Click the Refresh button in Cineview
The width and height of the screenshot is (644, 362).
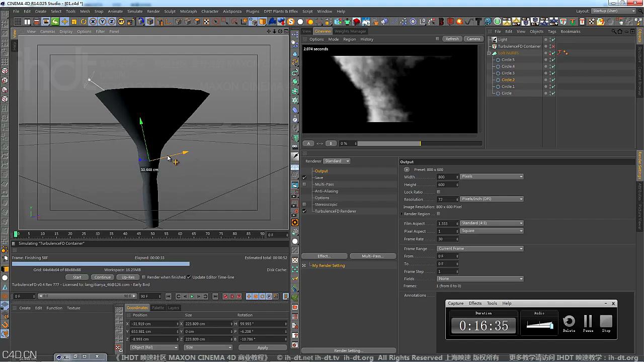tap(452, 39)
